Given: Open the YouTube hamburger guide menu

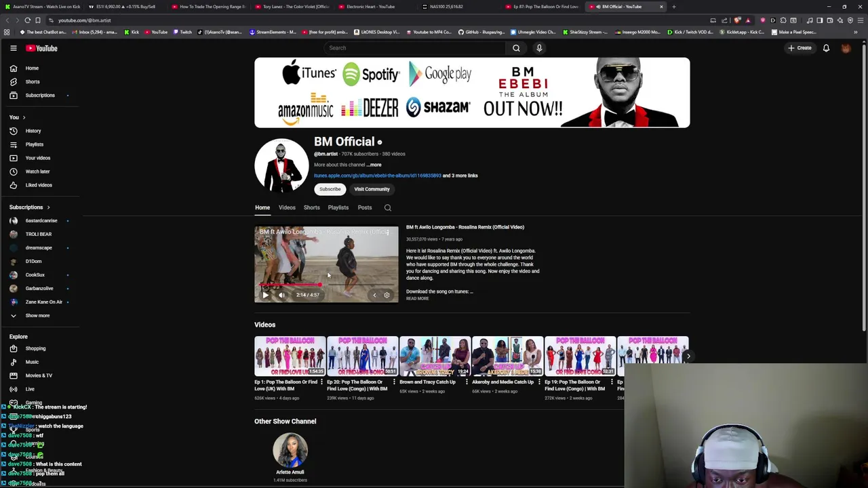Looking at the screenshot, I should [13, 48].
